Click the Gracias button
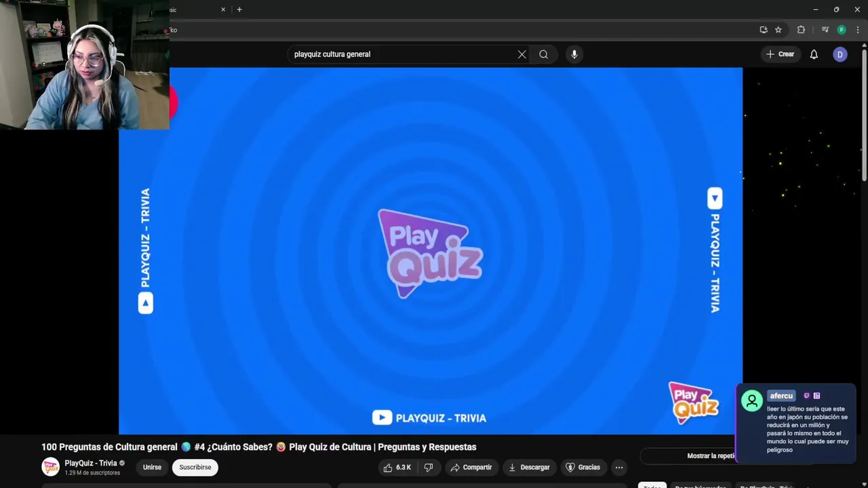Viewport: 868px width, 488px height. [x=583, y=467]
